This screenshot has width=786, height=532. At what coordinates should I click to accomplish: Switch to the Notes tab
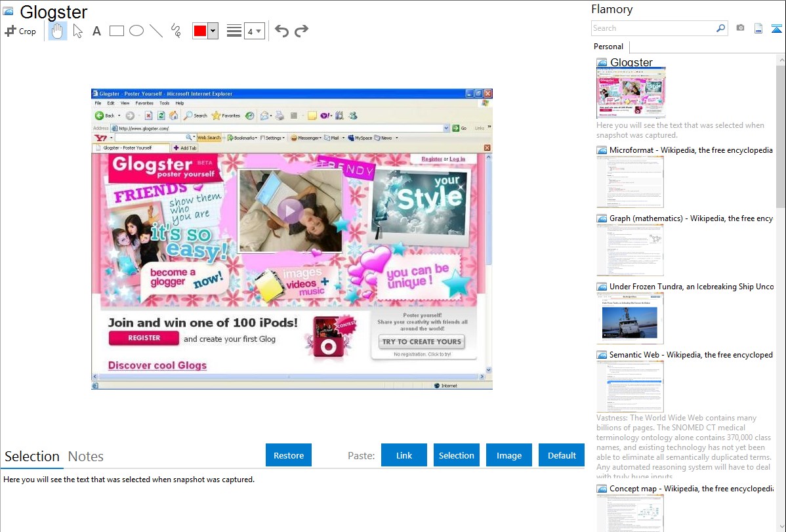(x=86, y=457)
